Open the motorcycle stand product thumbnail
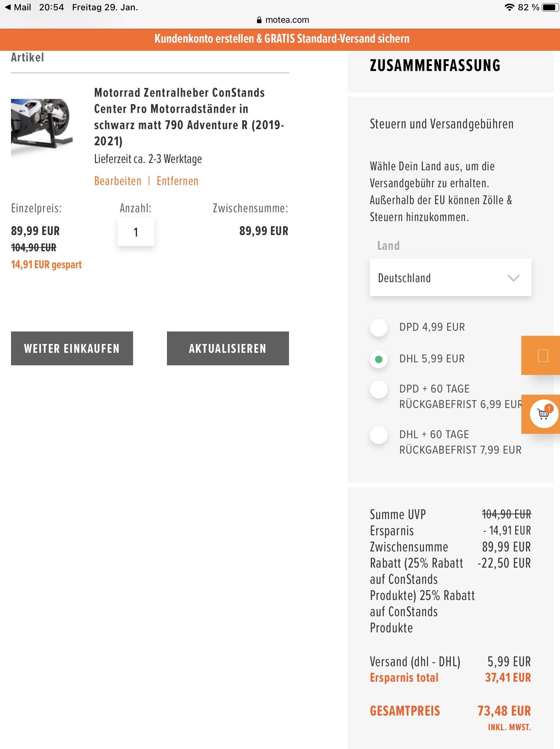Viewport: 560px width, 749px height. point(41,123)
